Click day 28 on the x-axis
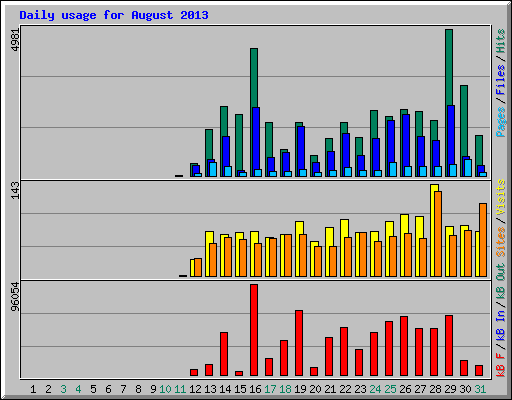This screenshot has width=512, height=400. pos(435,389)
